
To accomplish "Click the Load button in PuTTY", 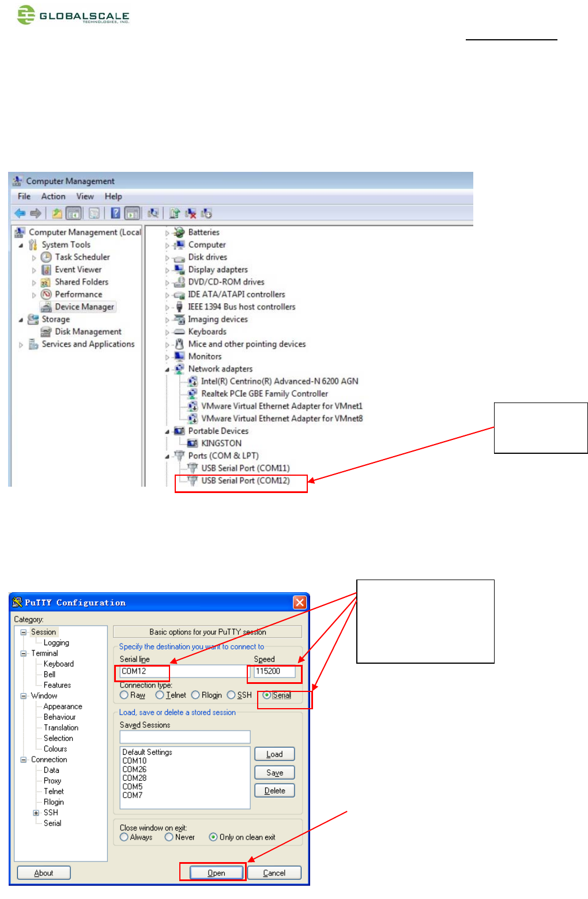I will 274,754.
